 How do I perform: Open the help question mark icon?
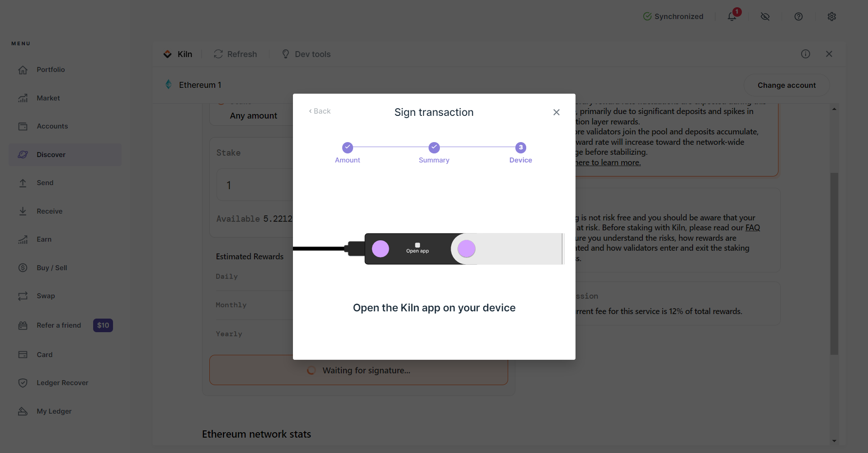799,17
